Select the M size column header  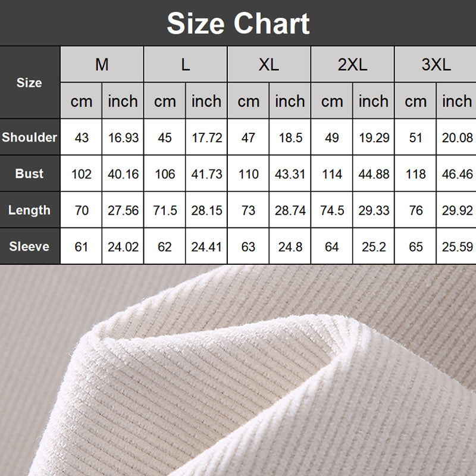click(102, 64)
